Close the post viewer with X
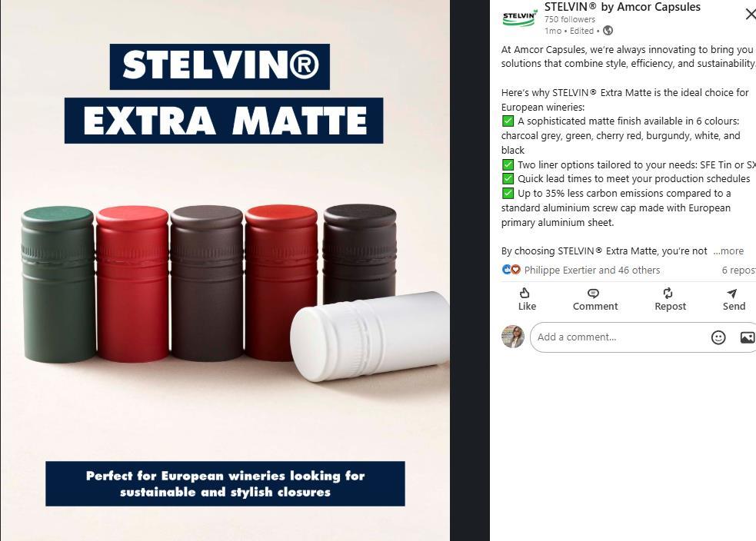This screenshot has width=756, height=541. [x=750, y=15]
